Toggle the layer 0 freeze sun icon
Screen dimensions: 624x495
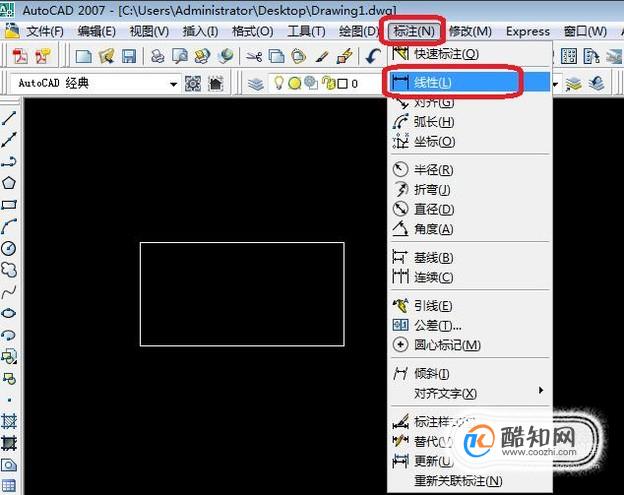pyautogui.click(x=294, y=84)
